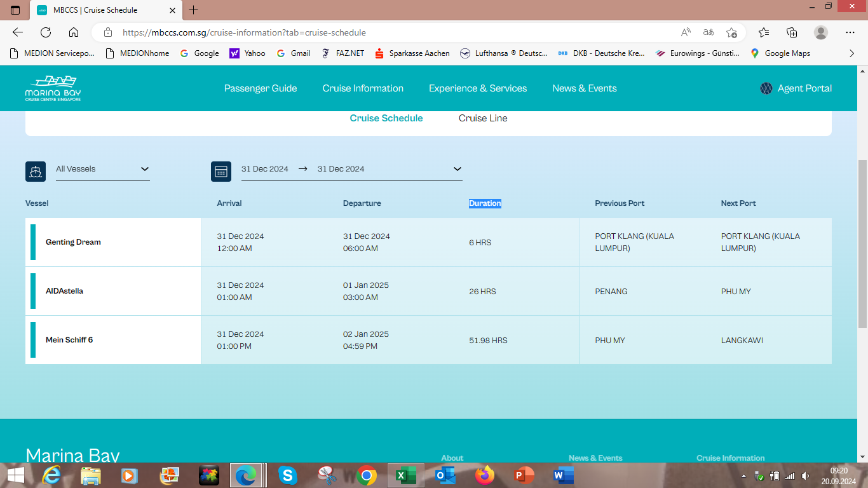Click the Marina Bay Cruise Centre logo
This screenshot has height=488, width=868.
[53, 88]
